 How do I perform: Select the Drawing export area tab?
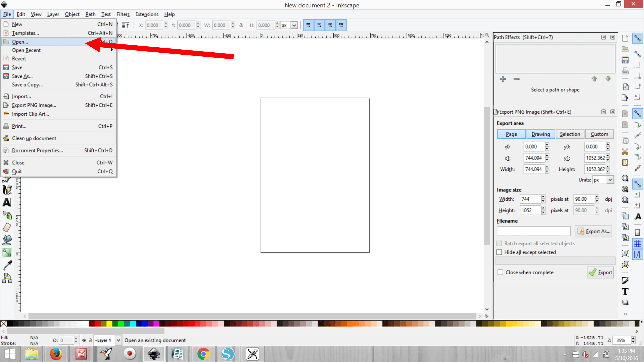tap(541, 134)
